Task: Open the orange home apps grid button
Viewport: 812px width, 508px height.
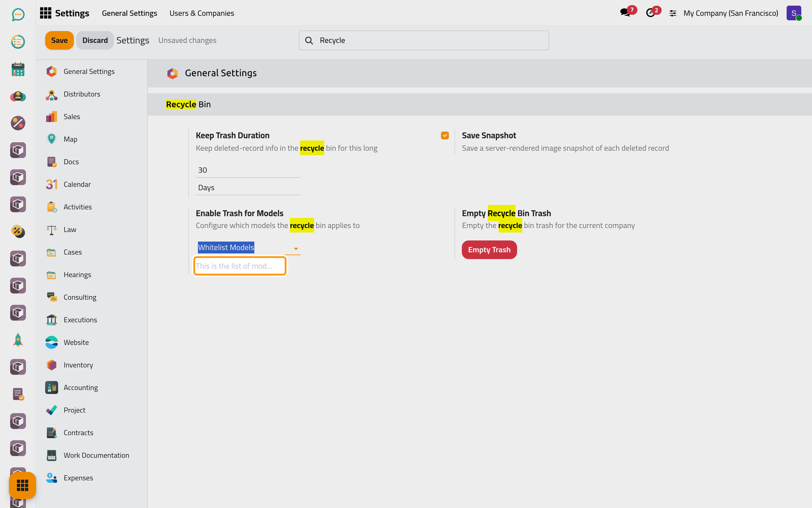Action: [22, 485]
